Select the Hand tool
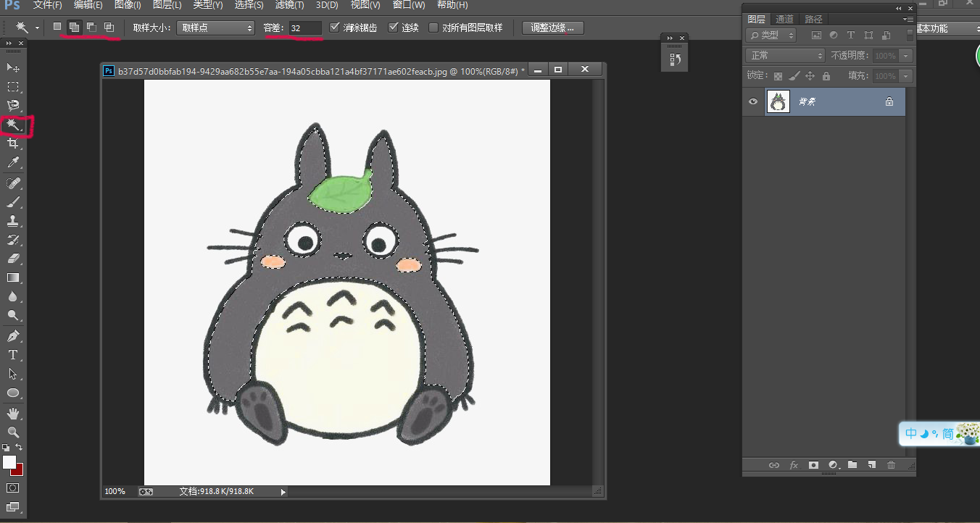 tap(13, 414)
